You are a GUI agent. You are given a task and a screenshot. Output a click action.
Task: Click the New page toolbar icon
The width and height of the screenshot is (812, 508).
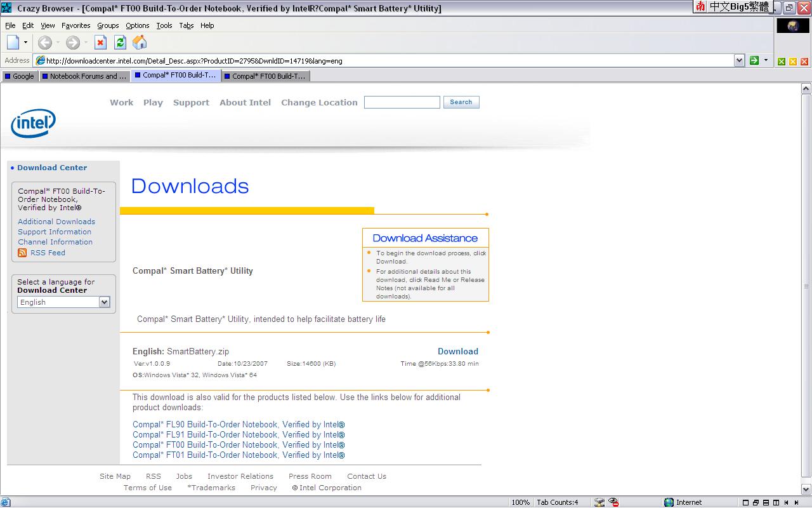(x=13, y=43)
